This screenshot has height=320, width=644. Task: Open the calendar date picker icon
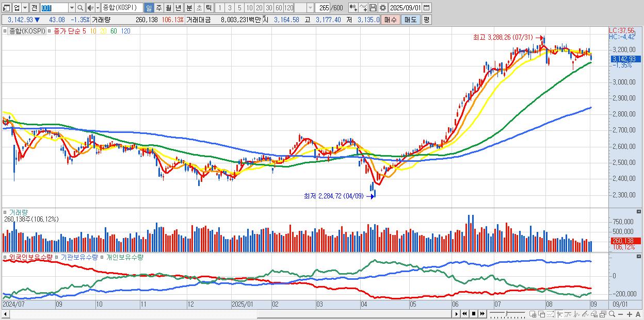click(x=426, y=8)
